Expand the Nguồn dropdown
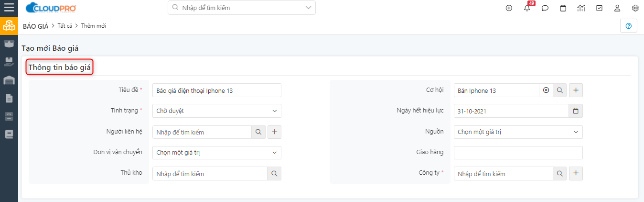This screenshot has height=202, width=644. pos(518,132)
